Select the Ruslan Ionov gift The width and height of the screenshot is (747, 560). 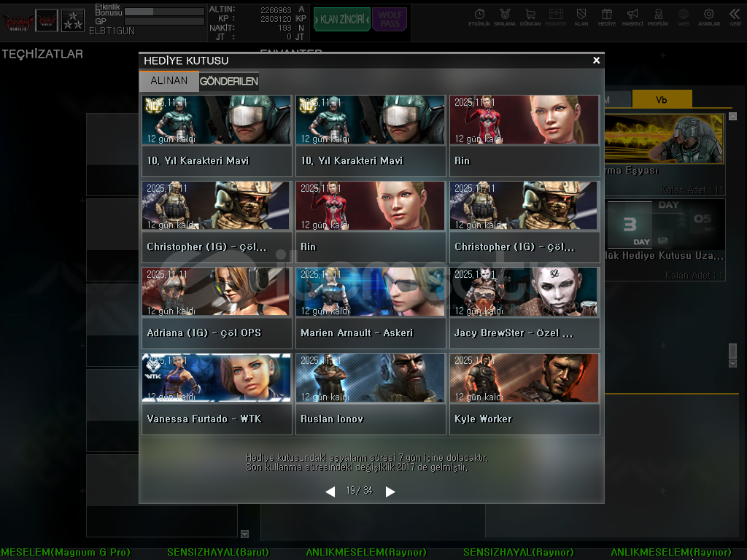pyautogui.click(x=371, y=394)
